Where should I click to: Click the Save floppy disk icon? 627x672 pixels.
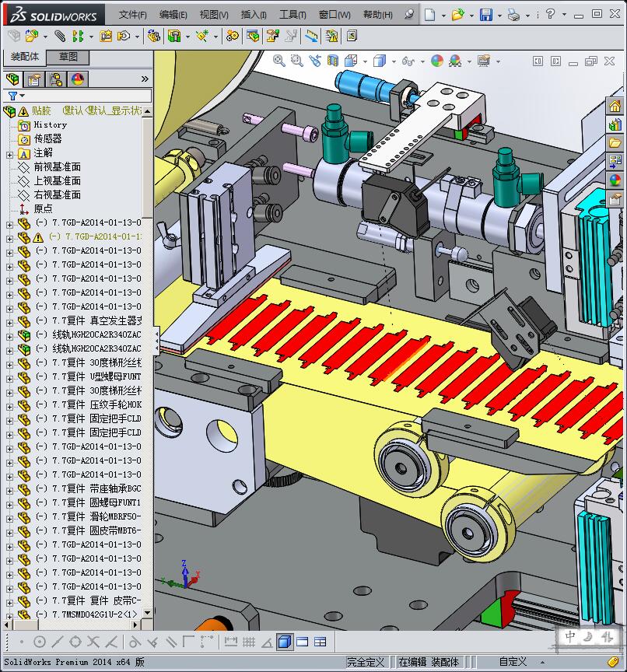(486, 15)
